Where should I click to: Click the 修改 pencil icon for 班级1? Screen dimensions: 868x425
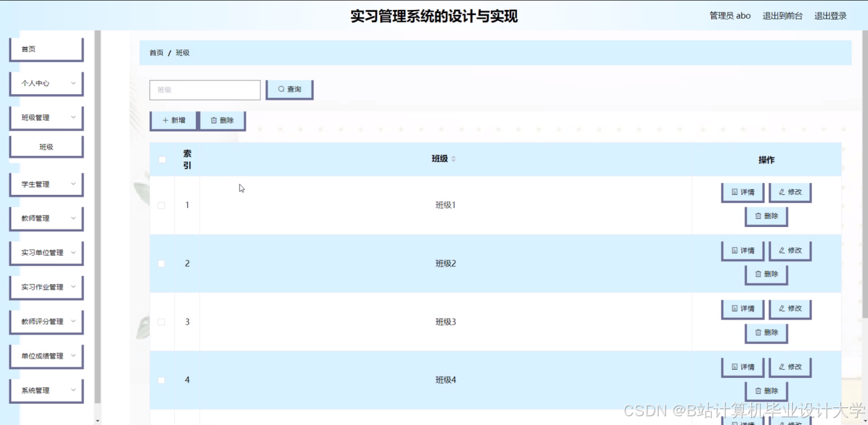pos(782,192)
